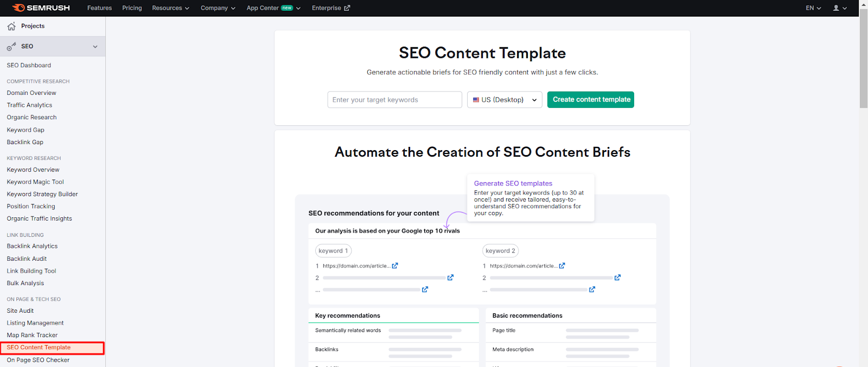Screen dimensions: 868x367
Task: Open Backlink Analytics
Action: [x=32, y=246]
